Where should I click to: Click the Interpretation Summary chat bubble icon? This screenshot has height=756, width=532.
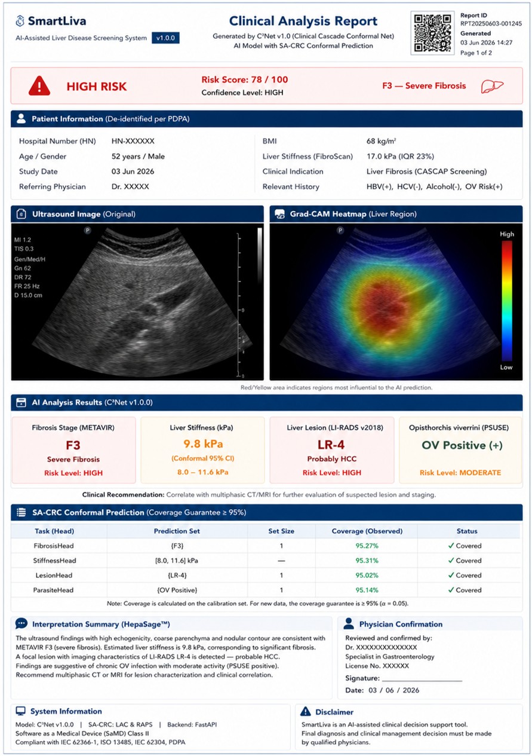(21, 623)
